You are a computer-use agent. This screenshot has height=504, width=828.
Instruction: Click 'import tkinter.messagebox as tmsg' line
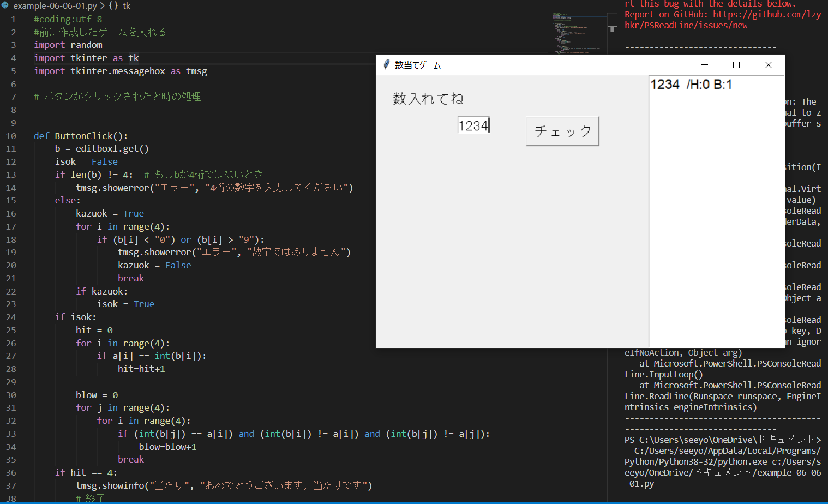coord(121,71)
